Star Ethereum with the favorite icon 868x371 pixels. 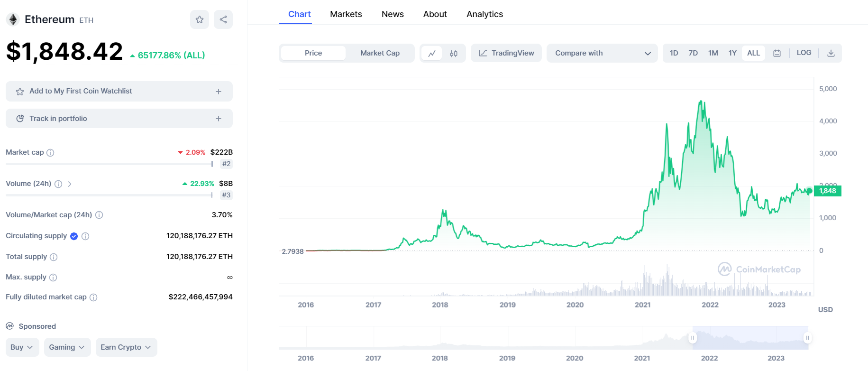200,19
